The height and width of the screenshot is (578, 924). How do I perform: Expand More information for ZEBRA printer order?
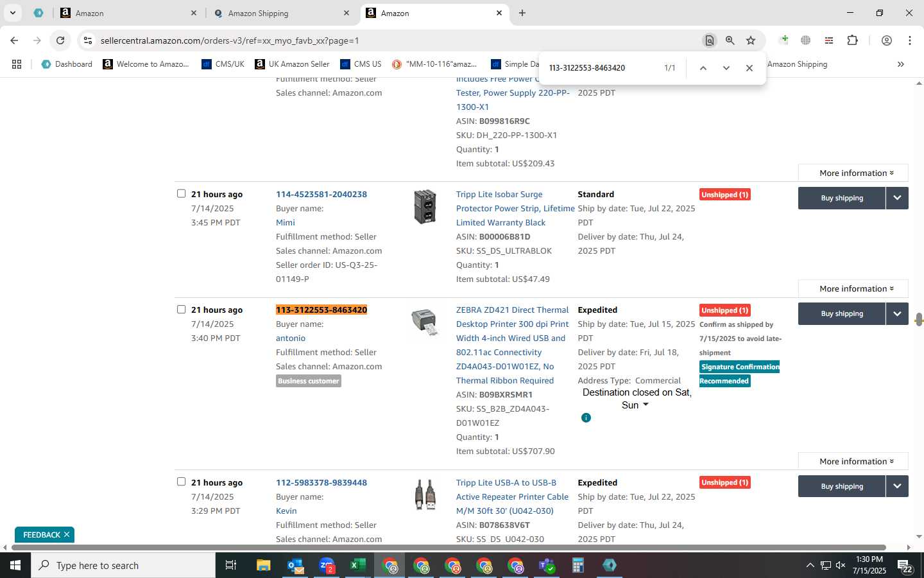click(853, 461)
